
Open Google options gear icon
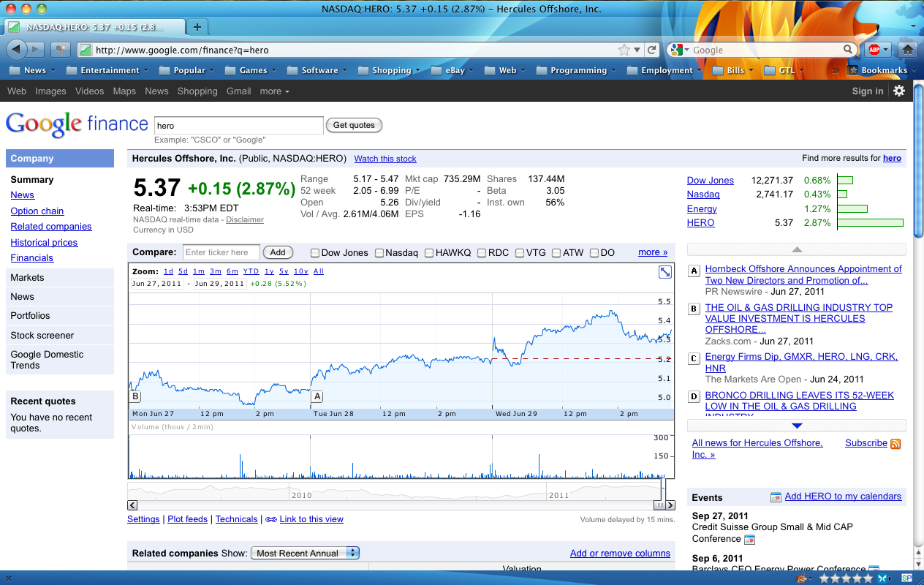(899, 91)
